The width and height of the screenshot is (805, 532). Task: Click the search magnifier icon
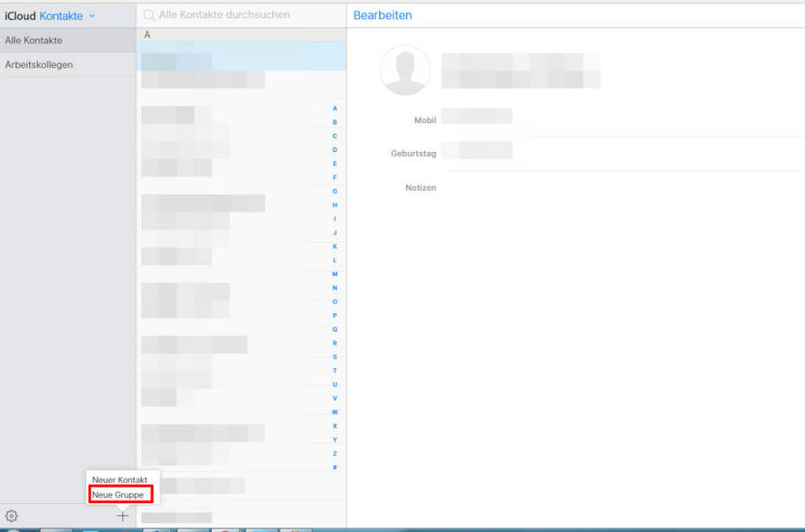pos(150,15)
